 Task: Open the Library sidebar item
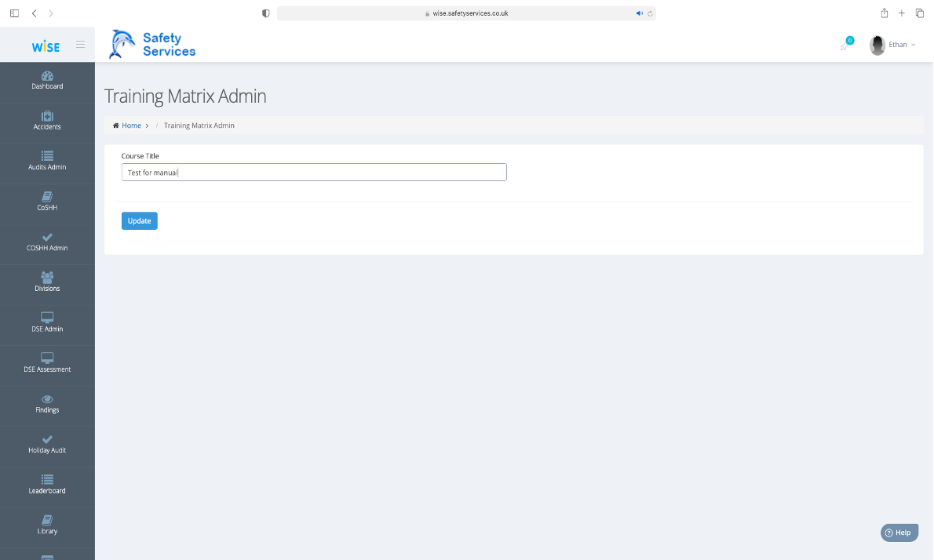tap(47, 526)
